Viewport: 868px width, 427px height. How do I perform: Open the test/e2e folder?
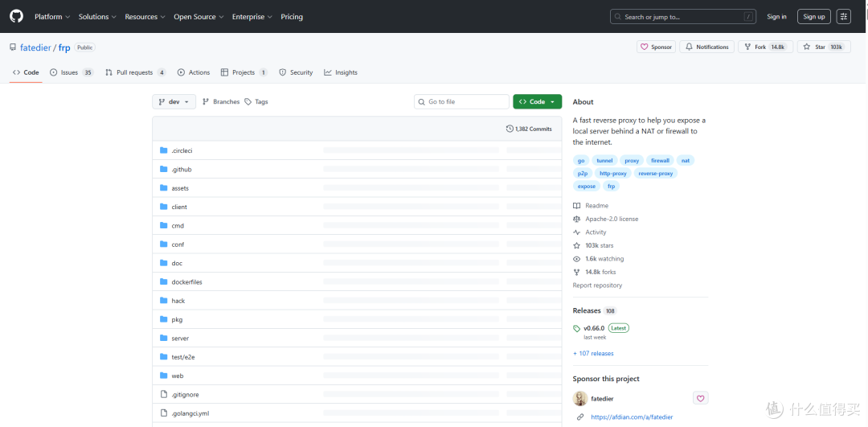pyautogui.click(x=183, y=357)
